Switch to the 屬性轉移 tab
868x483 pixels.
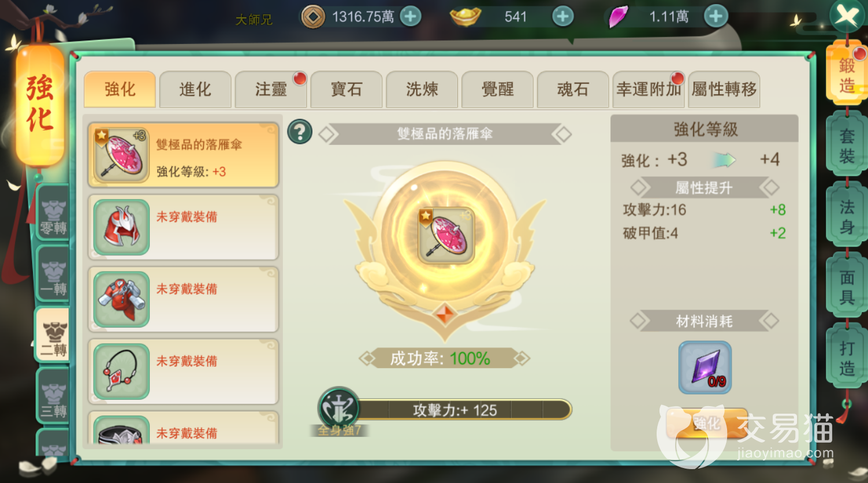point(724,90)
